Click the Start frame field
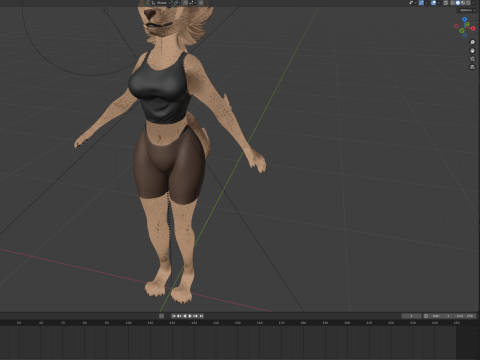480x360 pixels. click(441, 316)
